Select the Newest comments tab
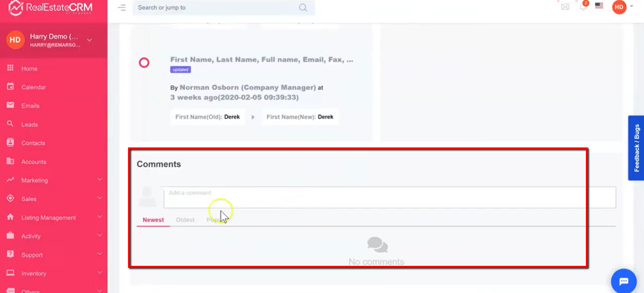 (153, 220)
